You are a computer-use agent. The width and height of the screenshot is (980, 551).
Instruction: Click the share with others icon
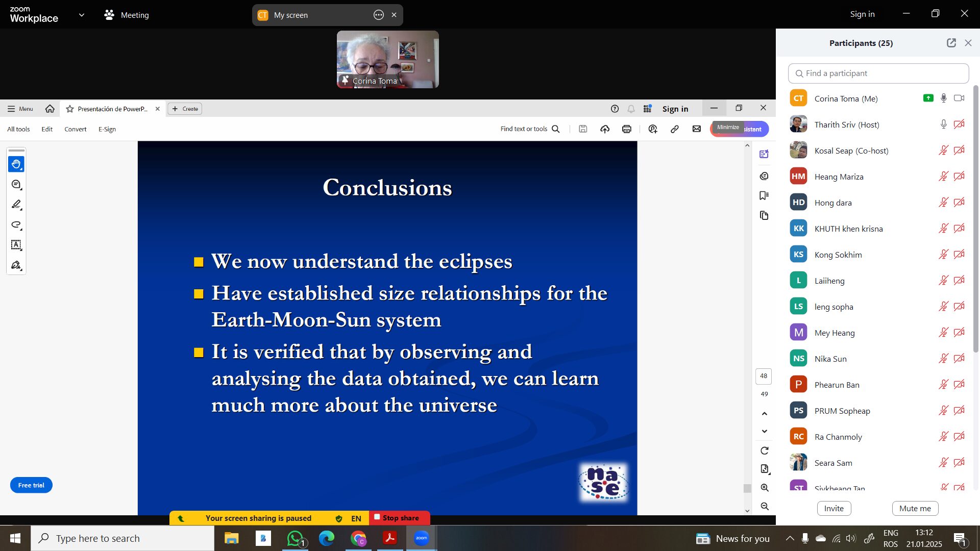point(653,129)
